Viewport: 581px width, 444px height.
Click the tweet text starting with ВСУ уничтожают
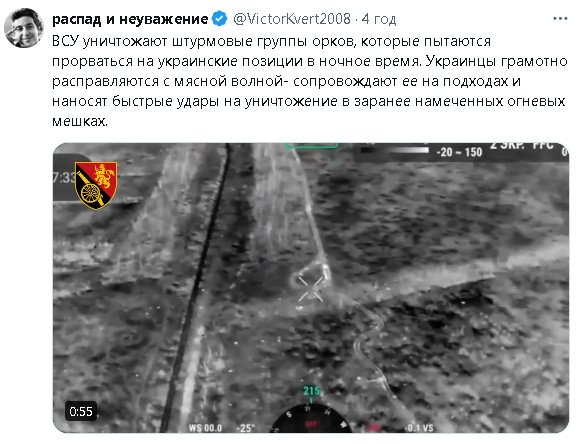coord(310,81)
